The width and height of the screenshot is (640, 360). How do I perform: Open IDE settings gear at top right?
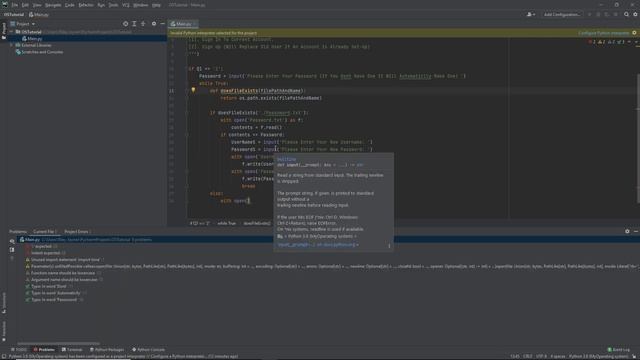[x=635, y=15]
